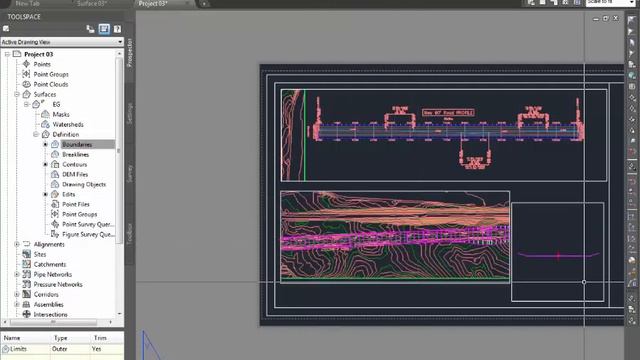Select the Project 03* drawing tab
This screenshot has width=640, height=360.
tap(153, 3)
